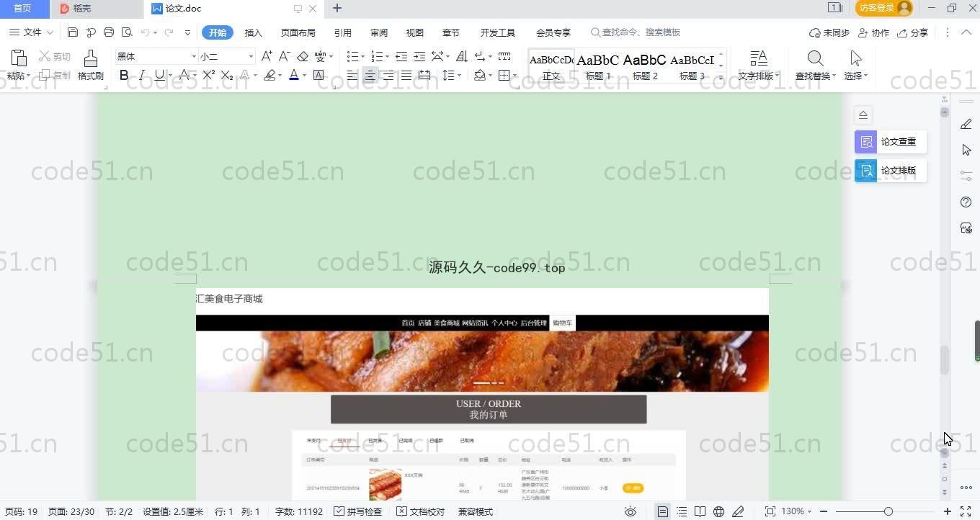The image size is (980, 520).
Task: Increase font size with the A+ icon
Action: coord(267,56)
